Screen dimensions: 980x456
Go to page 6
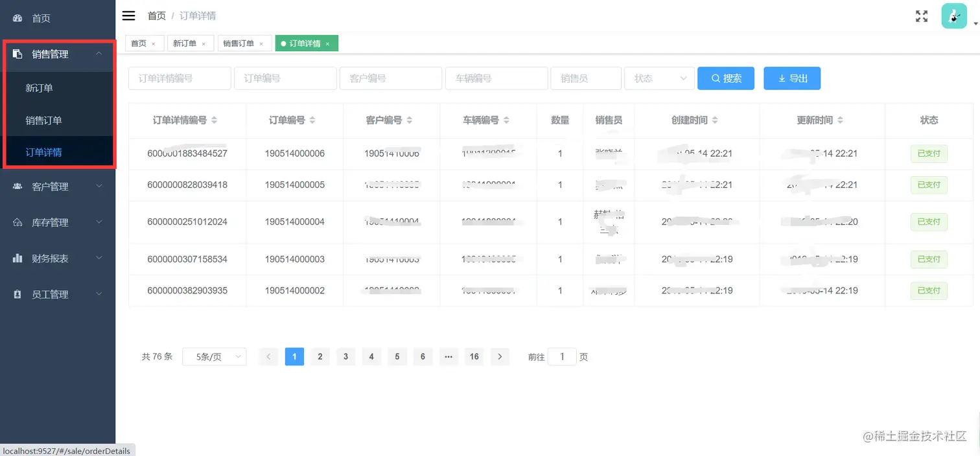tap(423, 357)
